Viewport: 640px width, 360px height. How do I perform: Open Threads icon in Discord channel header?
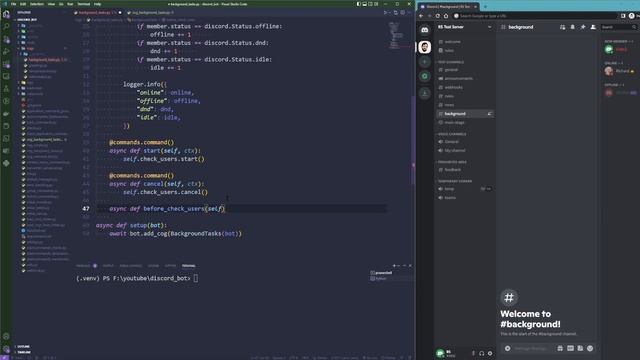(x=562, y=27)
